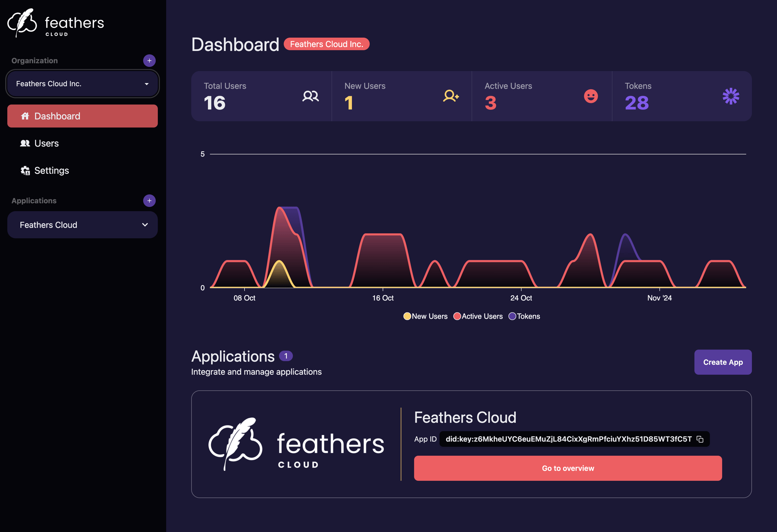Click Go to overview for Feathers Cloud
This screenshot has height=532, width=777.
coord(568,468)
